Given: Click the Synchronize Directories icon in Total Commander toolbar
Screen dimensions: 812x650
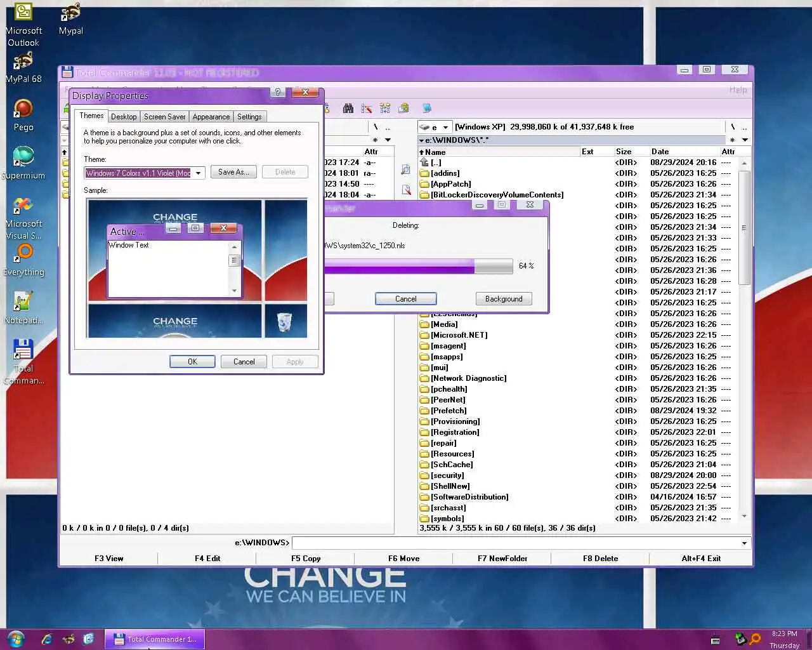Looking at the screenshot, I should 385,109.
